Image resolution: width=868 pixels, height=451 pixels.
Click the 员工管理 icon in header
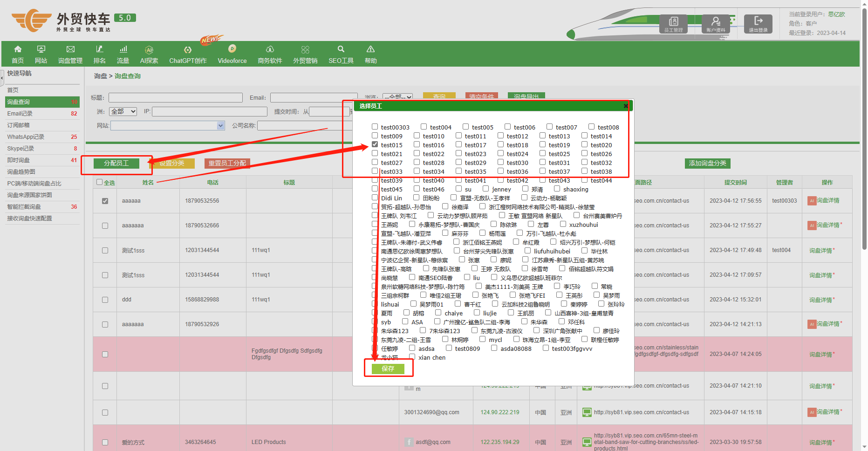673,24
